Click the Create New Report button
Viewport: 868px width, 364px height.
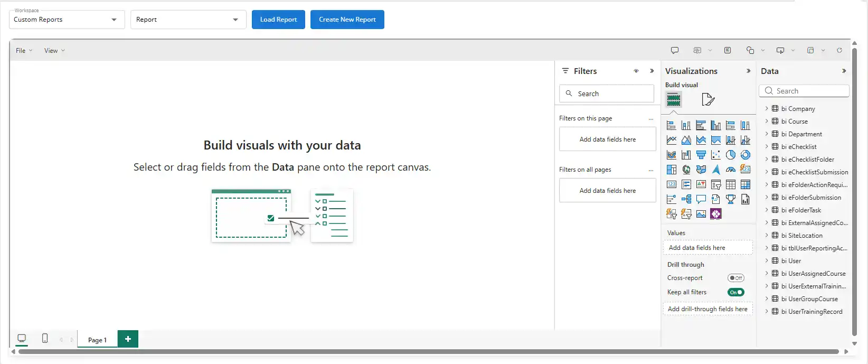pyautogui.click(x=347, y=20)
